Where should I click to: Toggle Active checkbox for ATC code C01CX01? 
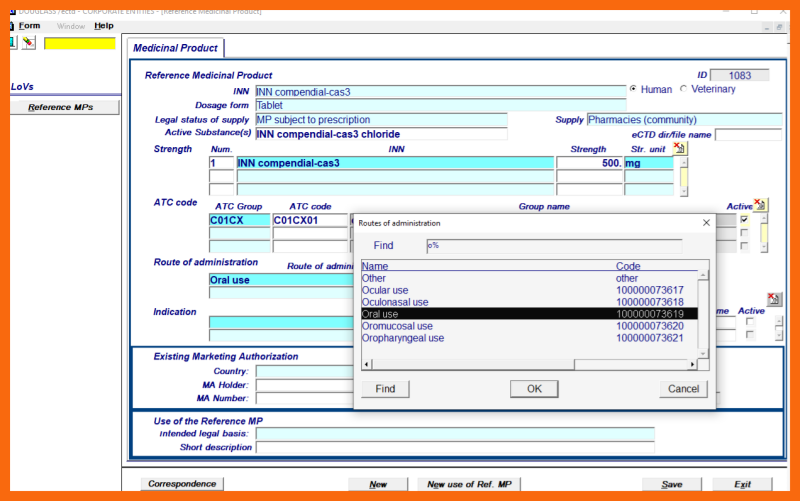pos(744,220)
